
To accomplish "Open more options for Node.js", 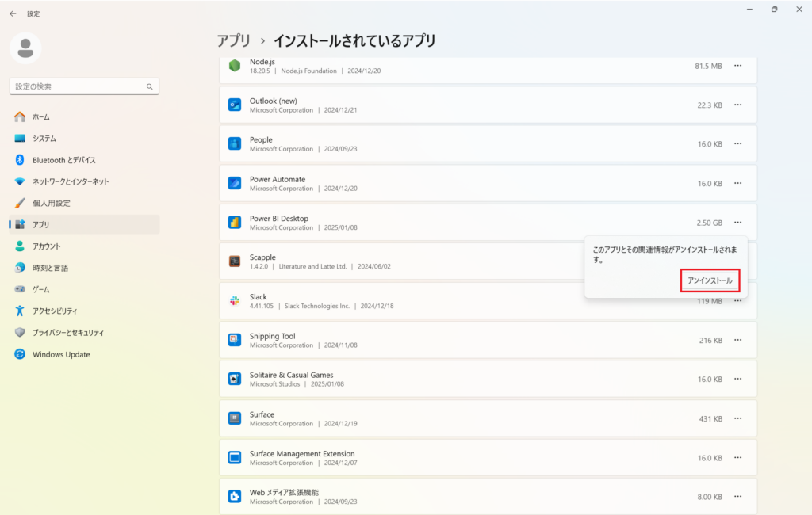I will coord(738,66).
